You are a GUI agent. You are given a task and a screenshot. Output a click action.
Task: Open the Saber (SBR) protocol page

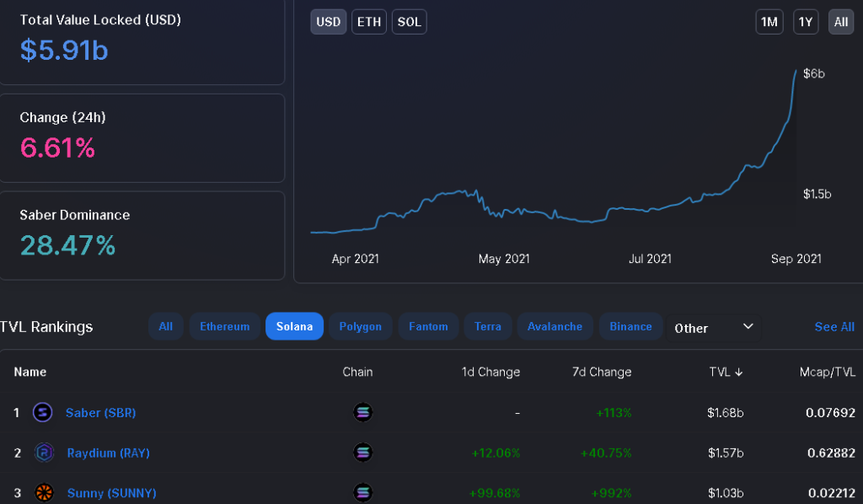pyautogui.click(x=100, y=413)
